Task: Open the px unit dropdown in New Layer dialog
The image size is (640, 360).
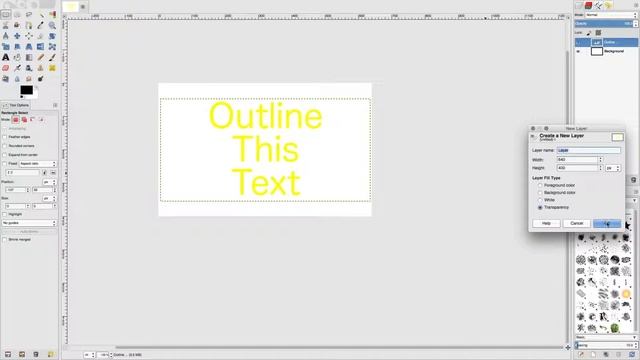Action: coord(613,168)
